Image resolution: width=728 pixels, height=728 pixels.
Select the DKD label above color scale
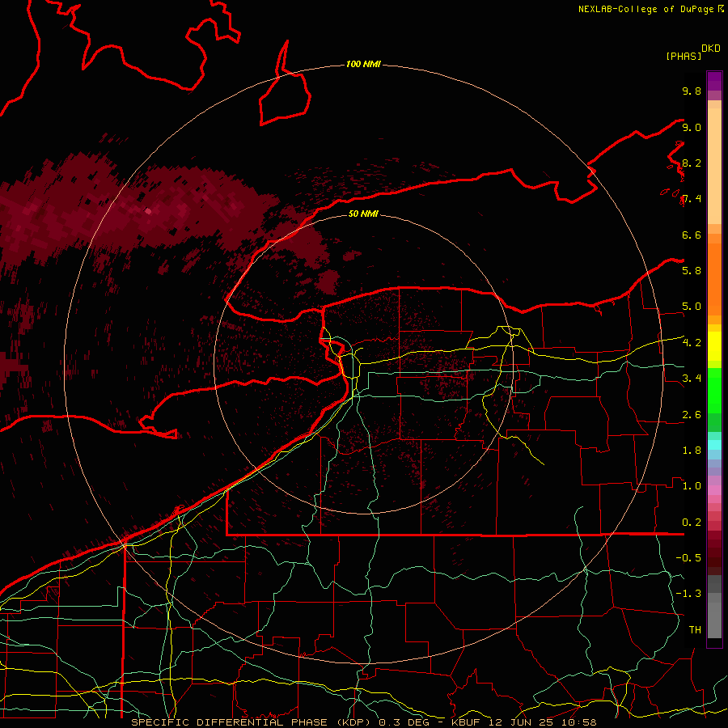[x=711, y=49]
